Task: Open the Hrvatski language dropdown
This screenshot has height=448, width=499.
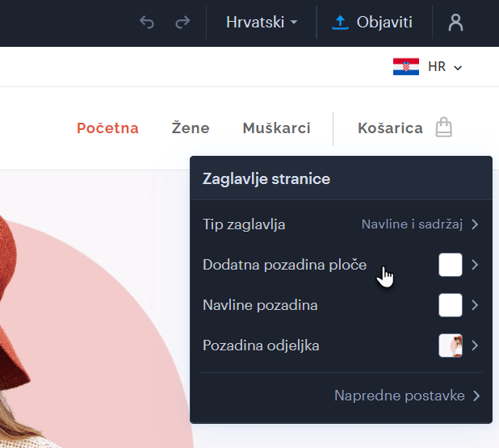Action: (262, 23)
